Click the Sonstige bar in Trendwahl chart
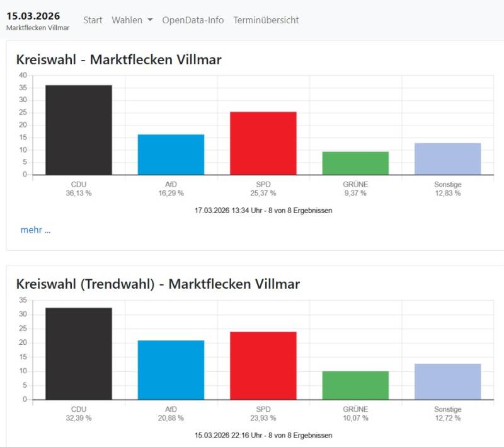Viewport: 504px width, 447px height. point(448,381)
